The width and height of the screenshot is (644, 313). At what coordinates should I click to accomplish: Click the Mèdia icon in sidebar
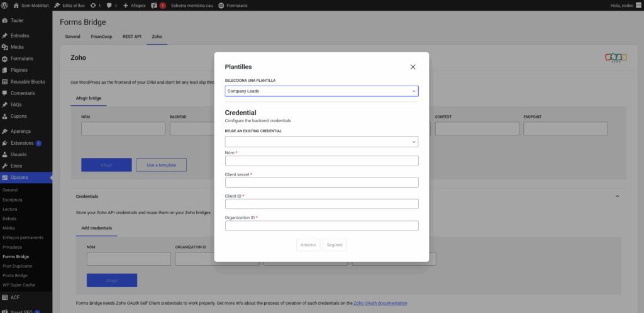pos(5,47)
